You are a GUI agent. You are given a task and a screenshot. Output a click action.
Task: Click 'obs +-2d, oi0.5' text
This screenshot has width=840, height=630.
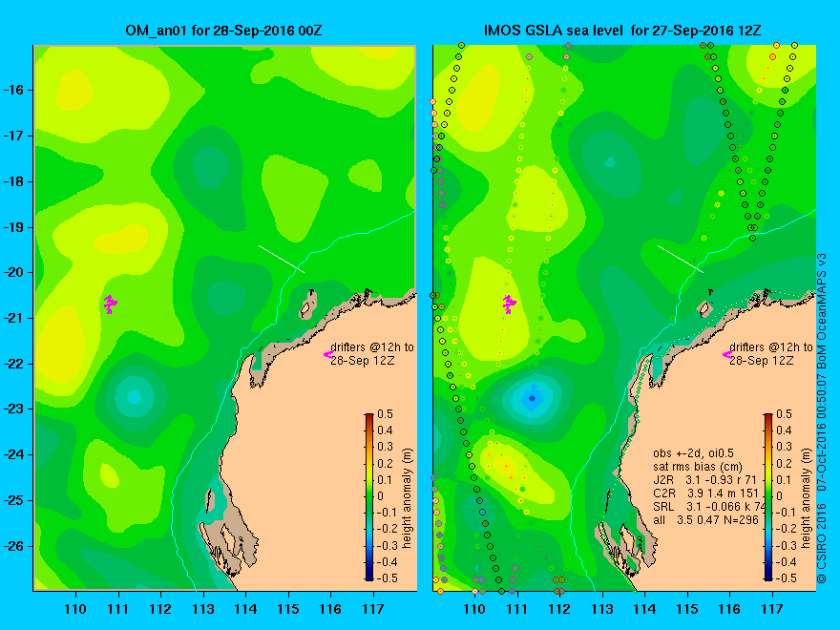coord(693,453)
